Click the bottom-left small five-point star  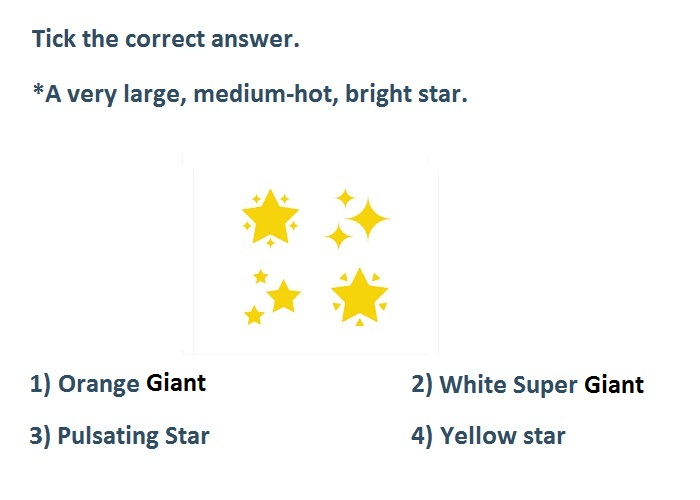point(254,315)
